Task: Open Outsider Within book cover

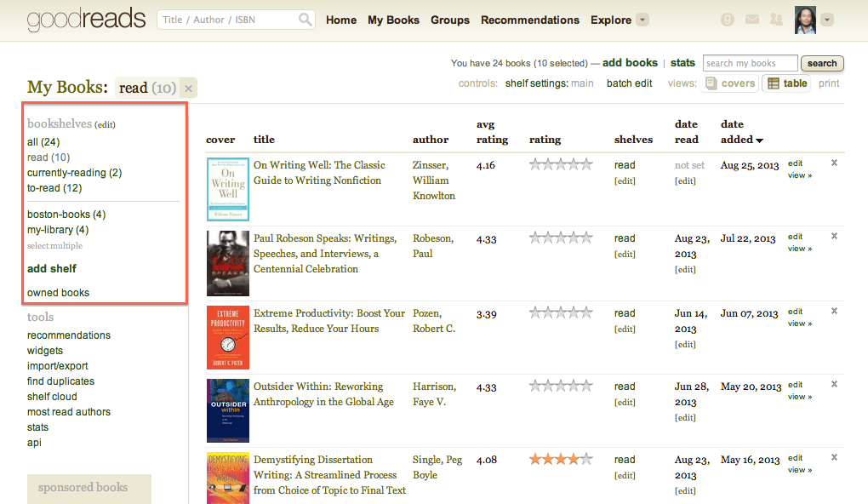Action: pos(227,410)
